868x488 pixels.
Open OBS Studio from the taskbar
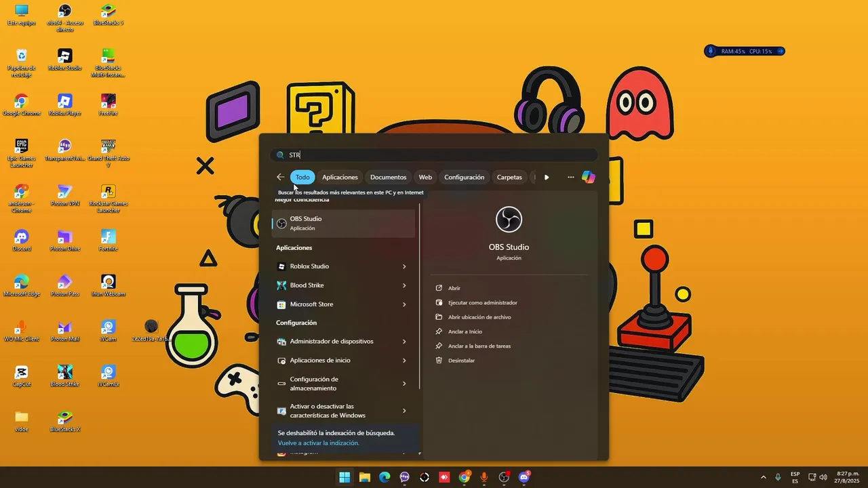[x=504, y=477]
